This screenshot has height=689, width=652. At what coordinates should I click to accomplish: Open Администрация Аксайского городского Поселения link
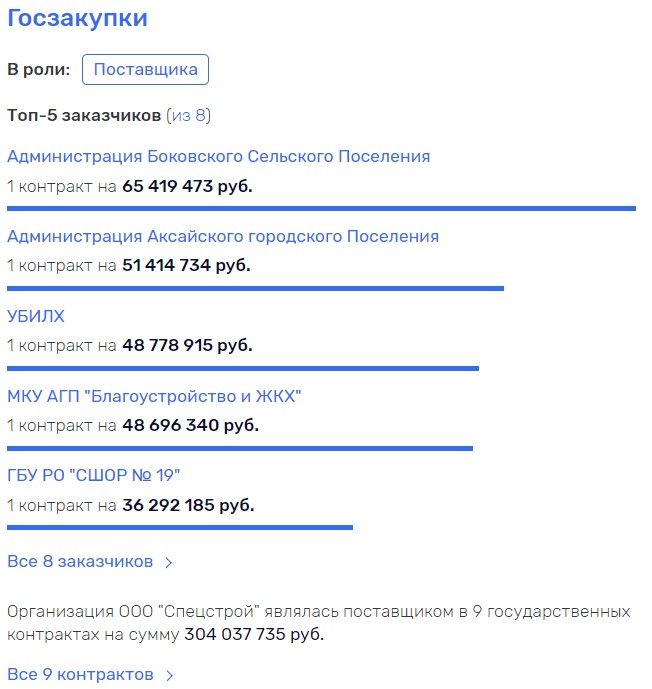tap(223, 236)
